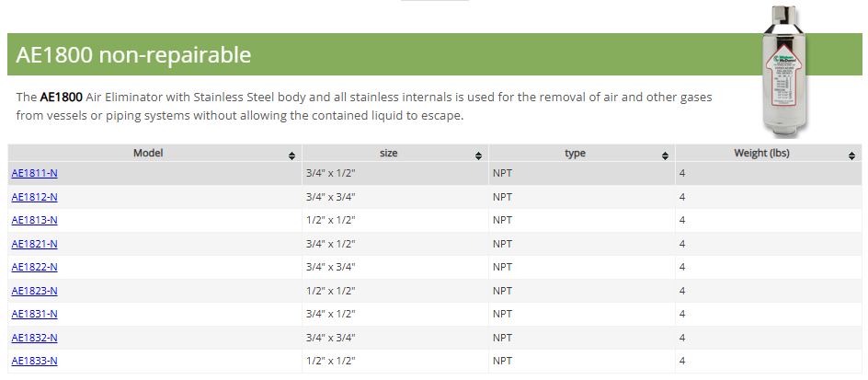Screen dimensions: 868x380
Task: Click the Model column header
Action: [147, 154]
